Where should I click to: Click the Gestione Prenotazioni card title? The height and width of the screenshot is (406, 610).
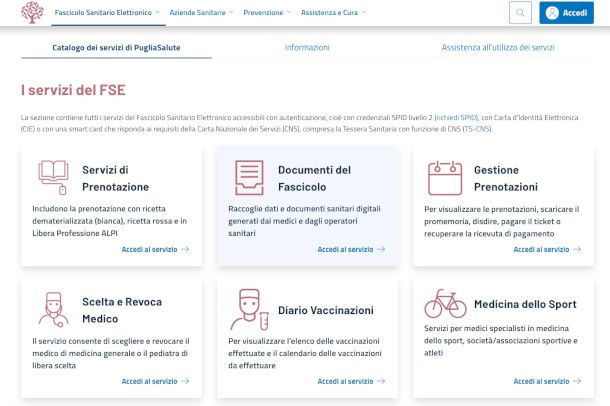pyautogui.click(x=506, y=178)
